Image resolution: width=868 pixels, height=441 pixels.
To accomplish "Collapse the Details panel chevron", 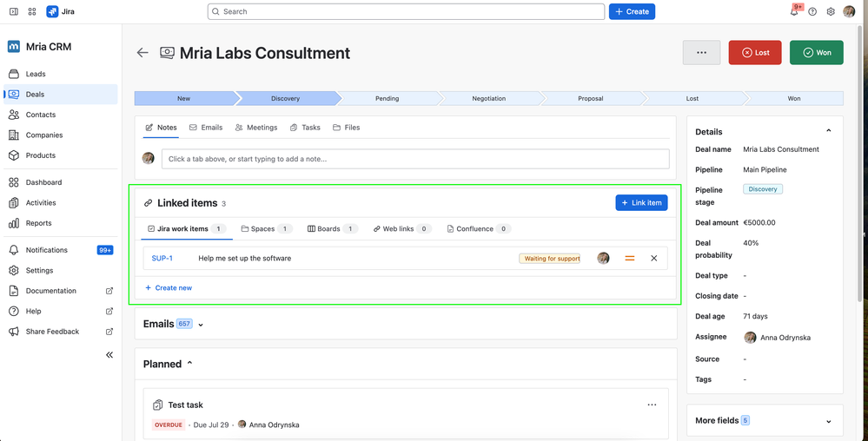I will click(x=829, y=131).
